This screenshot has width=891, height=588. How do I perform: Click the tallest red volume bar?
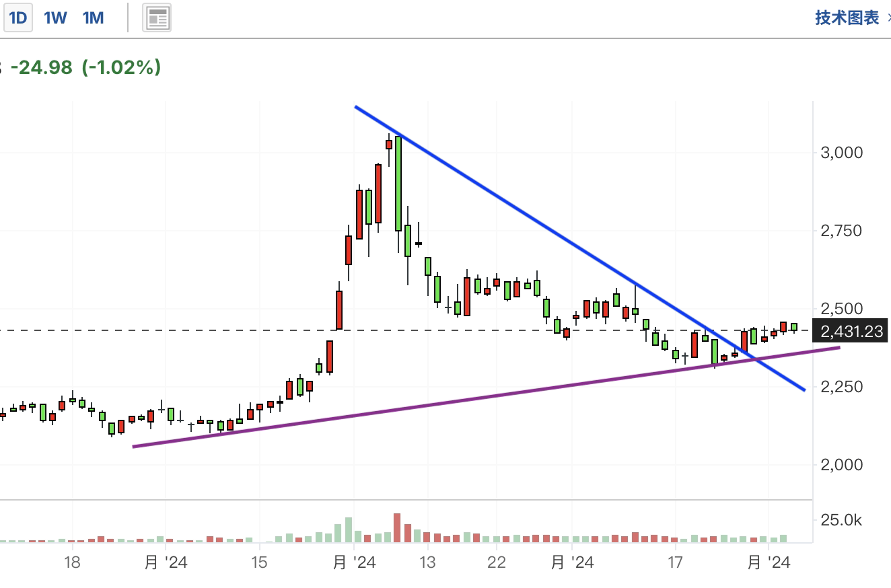pos(397,528)
